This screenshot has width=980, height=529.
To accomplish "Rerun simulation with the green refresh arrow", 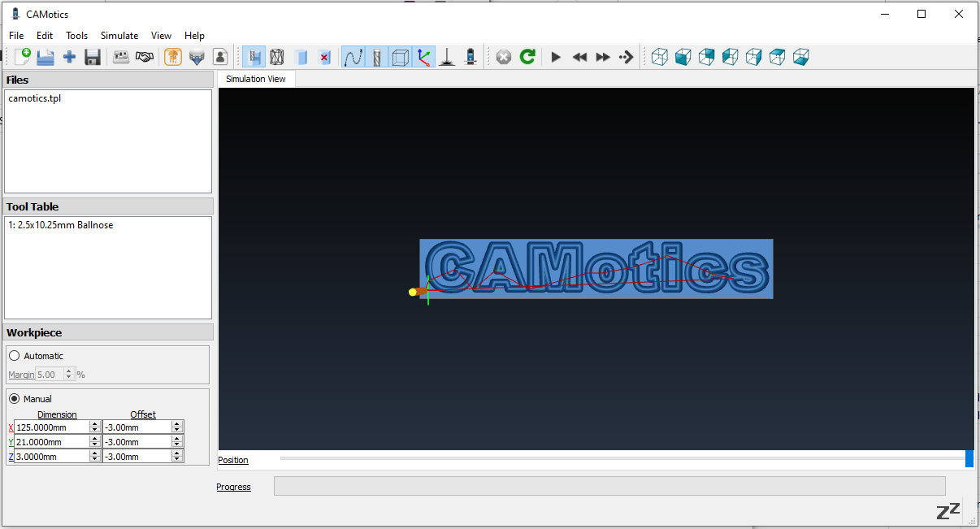I will pos(527,57).
